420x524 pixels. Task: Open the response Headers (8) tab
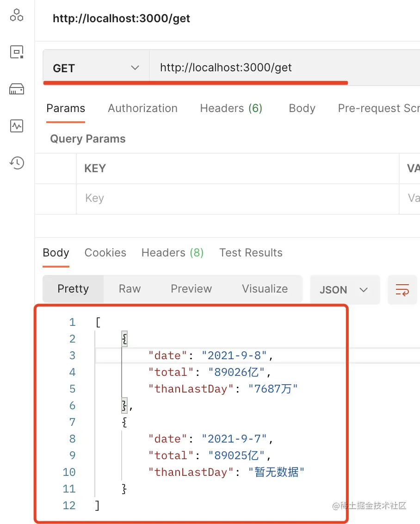click(173, 253)
